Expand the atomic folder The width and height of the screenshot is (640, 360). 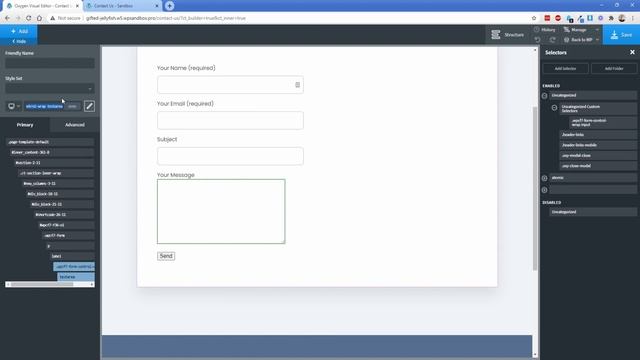point(544,178)
